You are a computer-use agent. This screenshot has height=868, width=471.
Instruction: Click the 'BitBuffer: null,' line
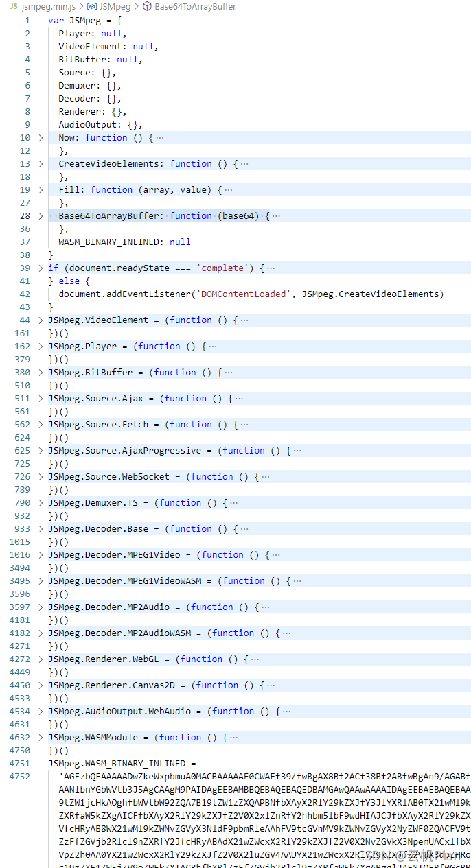click(x=100, y=60)
